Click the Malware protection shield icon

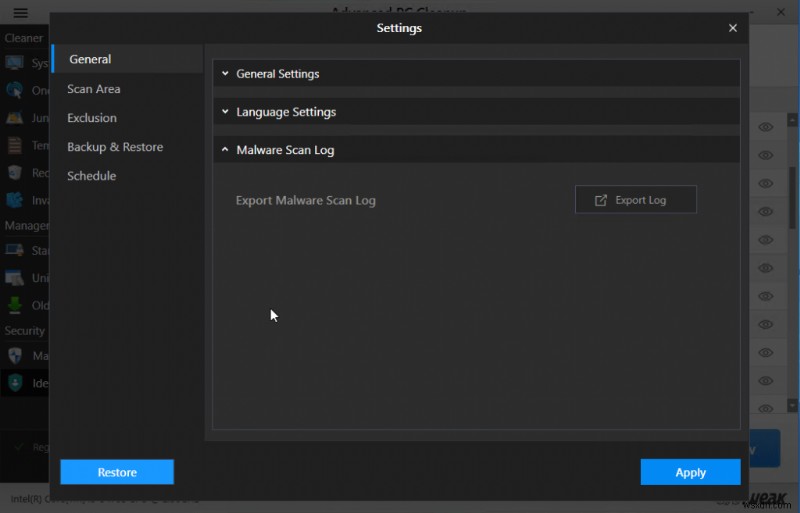(x=15, y=355)
